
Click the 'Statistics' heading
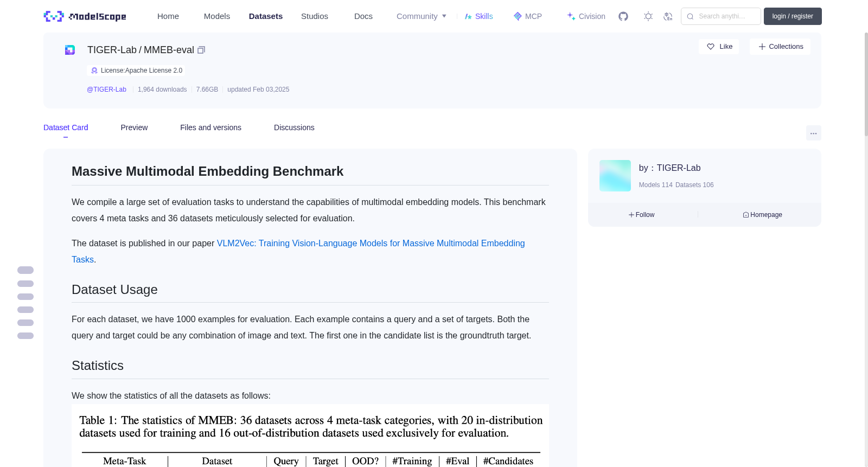98,366
